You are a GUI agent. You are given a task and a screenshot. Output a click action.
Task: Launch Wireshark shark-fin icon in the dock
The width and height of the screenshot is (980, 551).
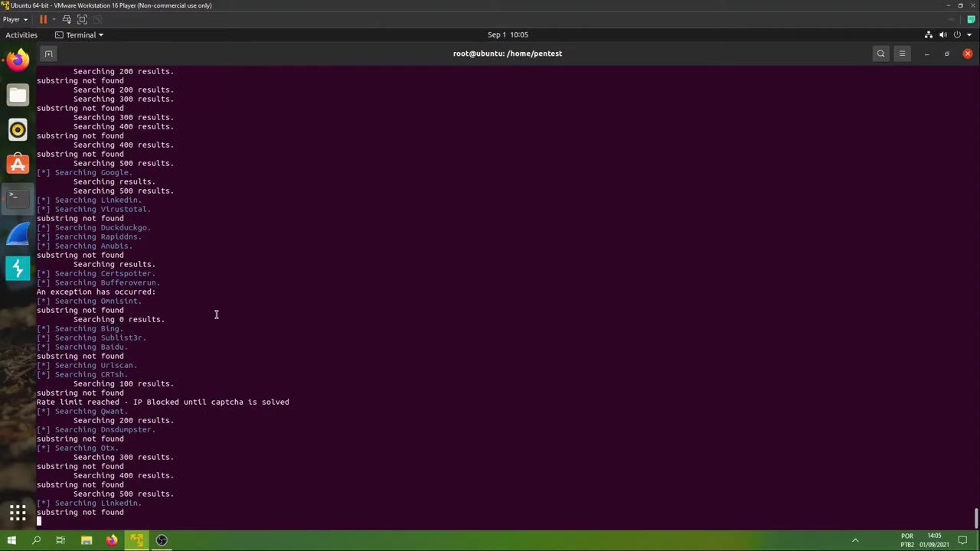coord(18,233)
